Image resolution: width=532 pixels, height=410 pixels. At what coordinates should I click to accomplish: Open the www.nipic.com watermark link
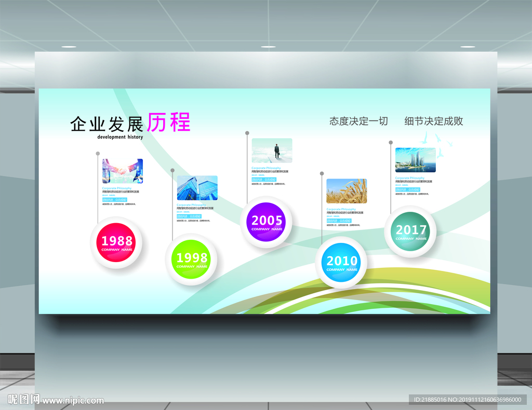(x=73, y=401)
